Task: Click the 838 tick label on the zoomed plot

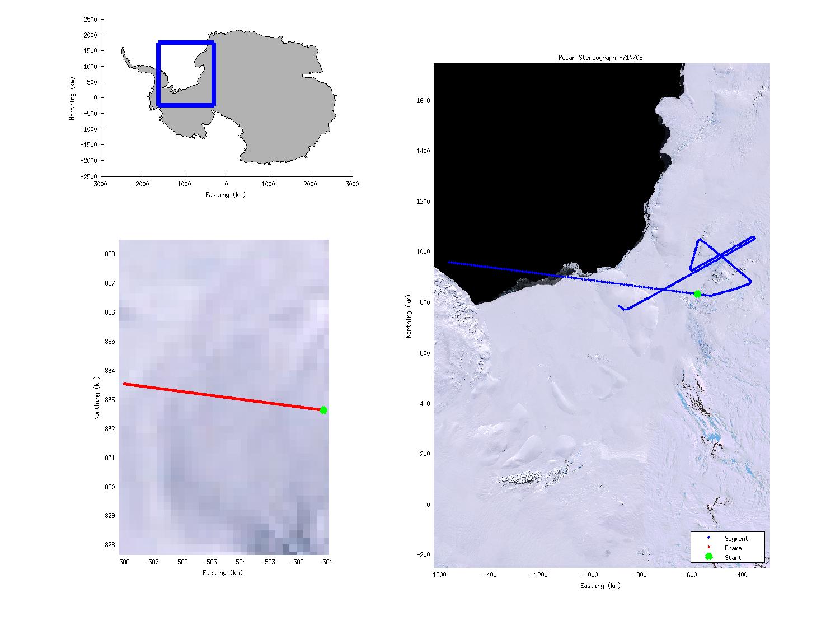Action: pyautogui.click(x=110, y=254)
